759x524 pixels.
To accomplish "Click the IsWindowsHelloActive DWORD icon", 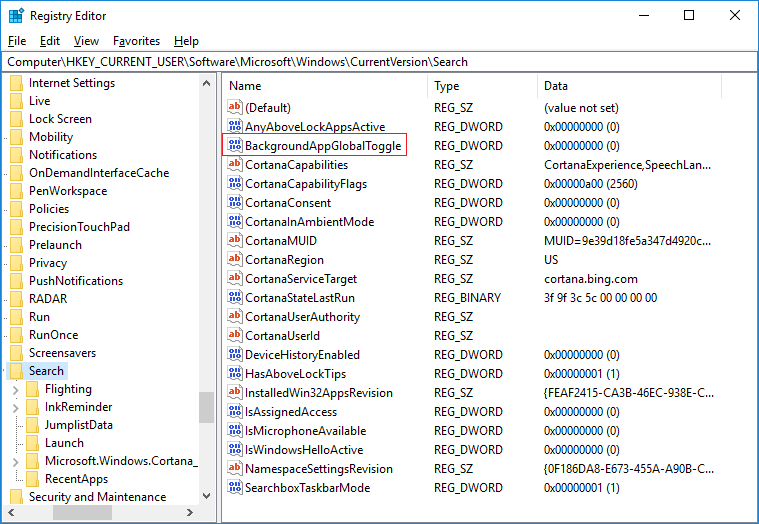I will click(235, 449).
